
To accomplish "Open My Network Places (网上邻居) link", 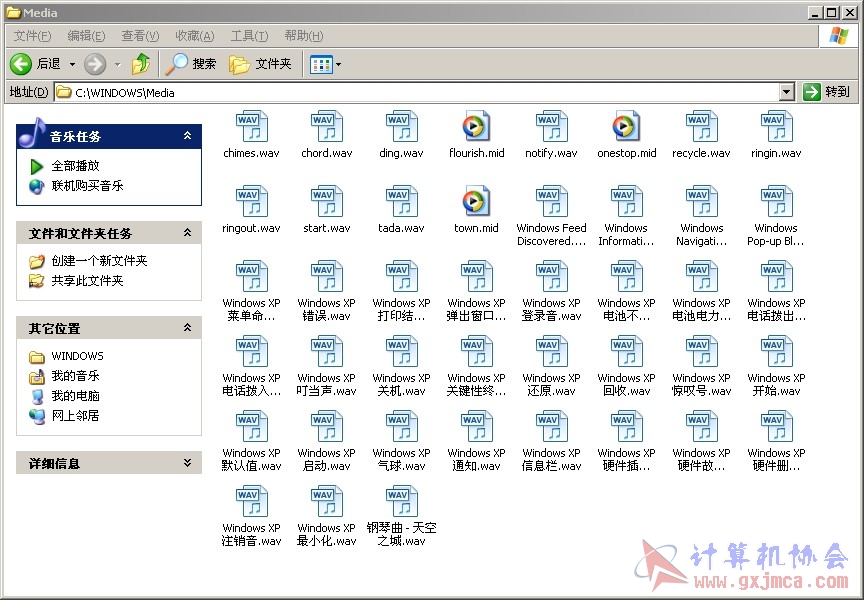I will [75, 415].
